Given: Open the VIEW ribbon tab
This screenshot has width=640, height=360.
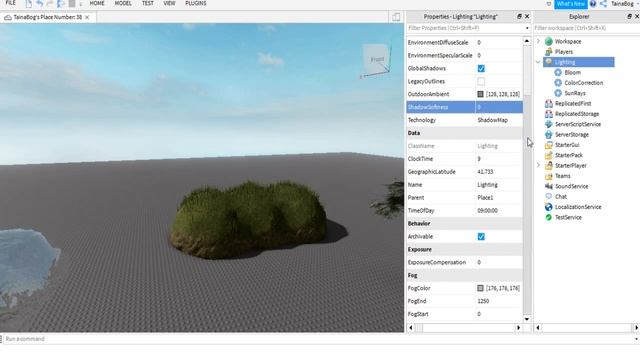Looking at the screenshot, I should point(169,3).
